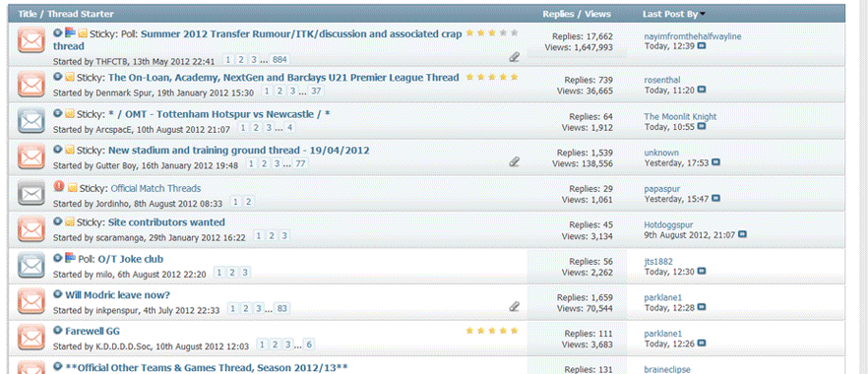This screenshot has height=374, width=868.
Task: Open profile of The Moonlit Knight
Action: (680, 117)
